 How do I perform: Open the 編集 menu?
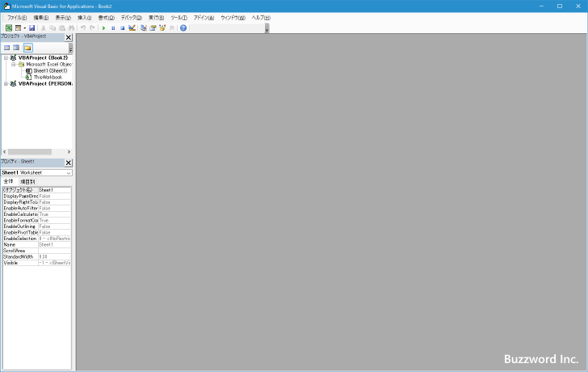[41, 18]
